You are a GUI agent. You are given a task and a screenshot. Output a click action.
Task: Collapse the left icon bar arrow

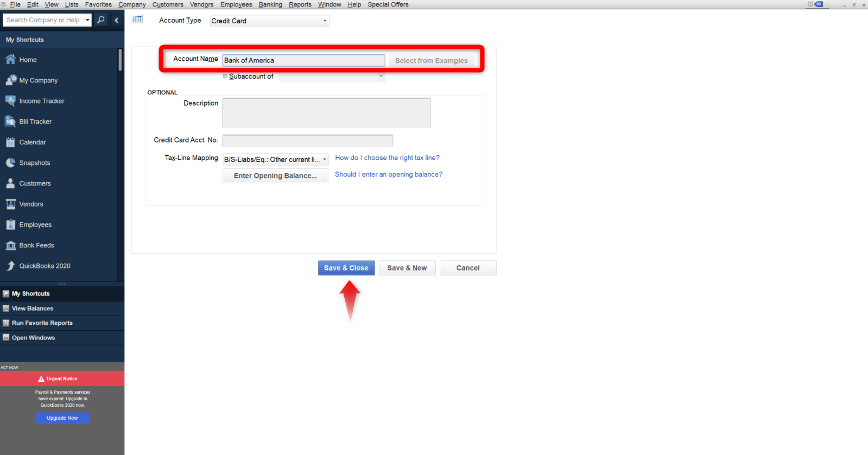(x=116, y=20)
